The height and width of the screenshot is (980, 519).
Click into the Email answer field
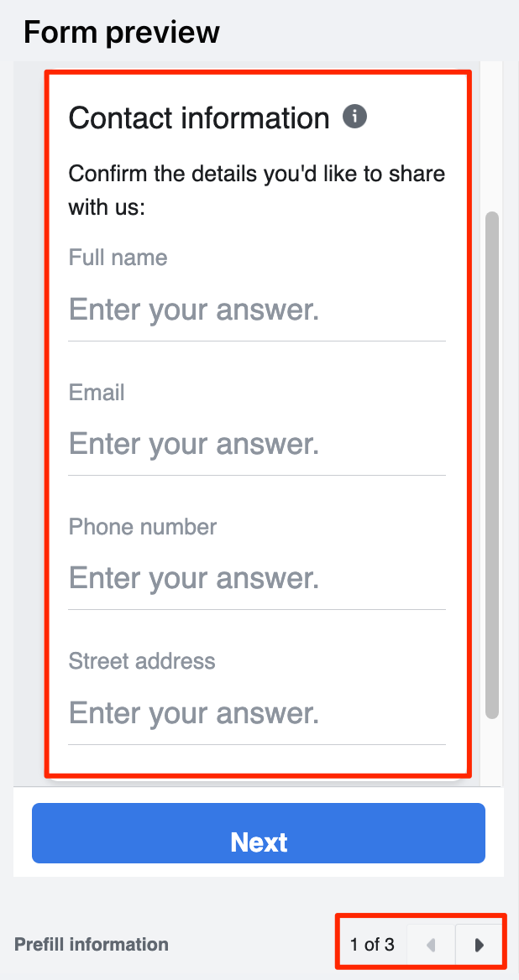click(x=256, y=445)
